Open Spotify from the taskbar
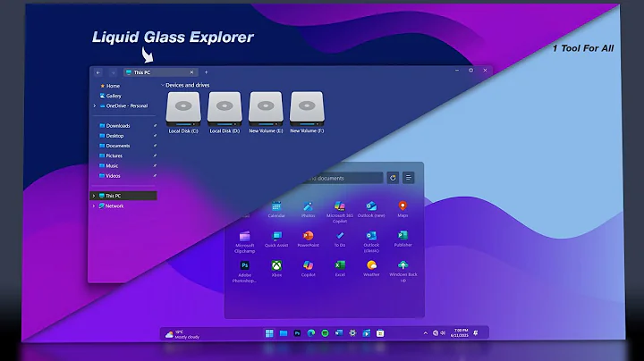The width and height of the screenshot is (644, 361). pos(325,333)
